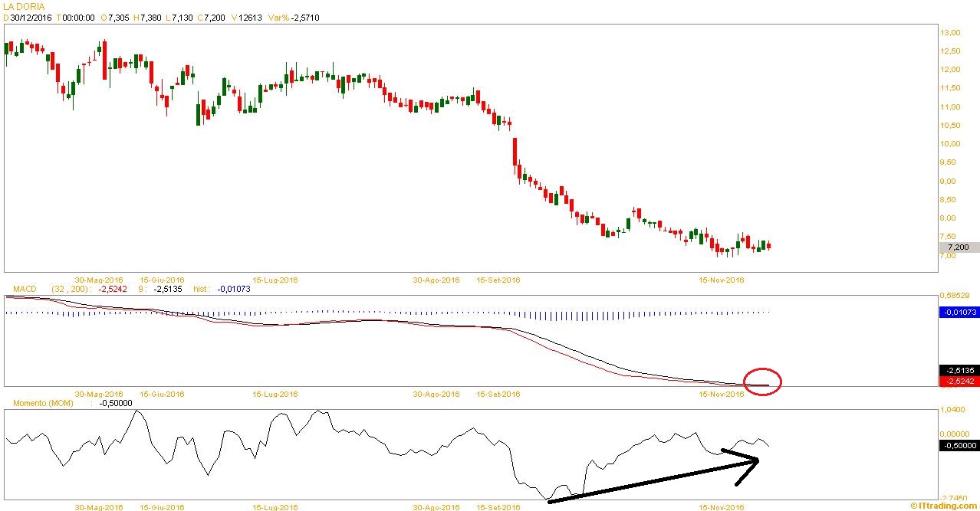Click the 15-Nov-2016 date under price chart

point(722,280)
